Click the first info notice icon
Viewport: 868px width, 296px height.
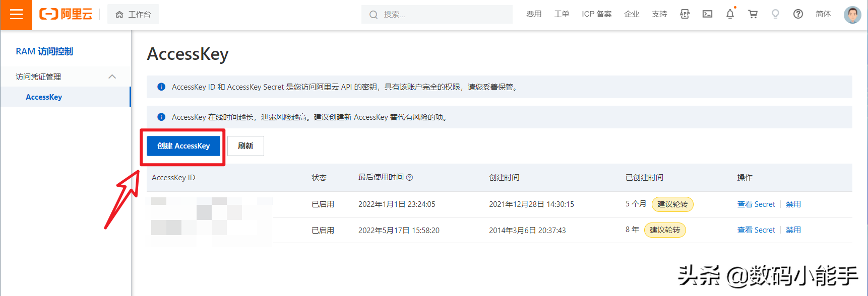click(161, 87)
